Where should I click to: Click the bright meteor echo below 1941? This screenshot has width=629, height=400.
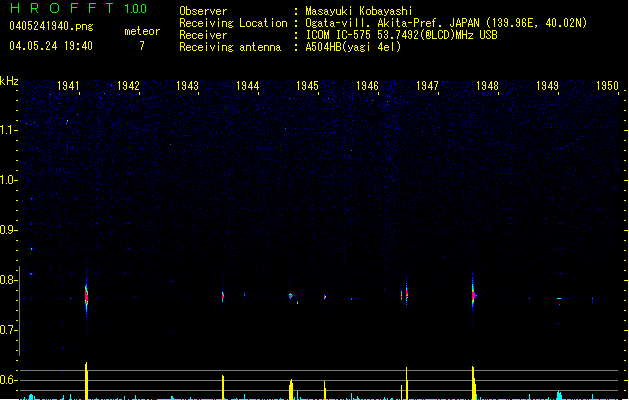(86, 295)
